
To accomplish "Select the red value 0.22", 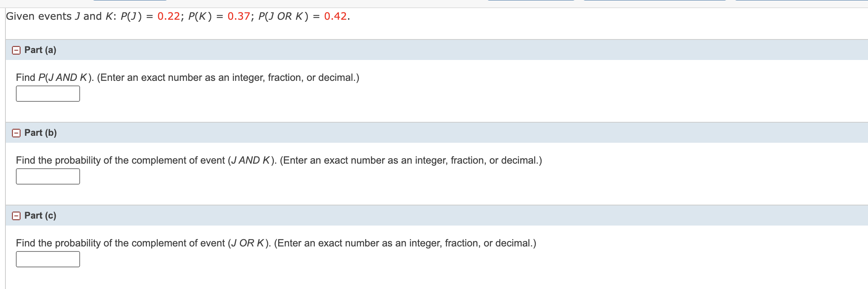I will point(167,16).
